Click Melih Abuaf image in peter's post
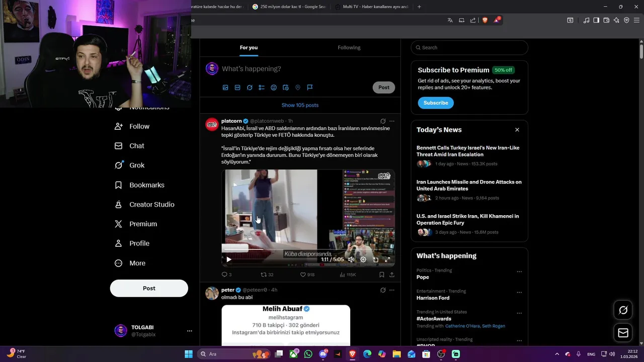644x362 pixels. point(286,325)
